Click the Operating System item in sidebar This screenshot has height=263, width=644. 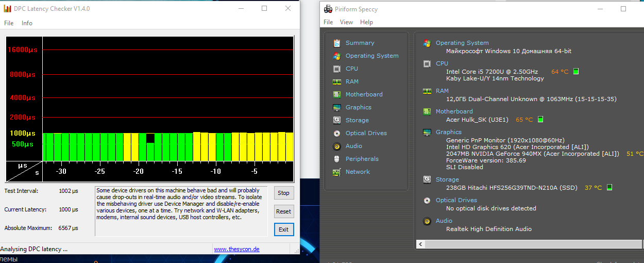371,56
